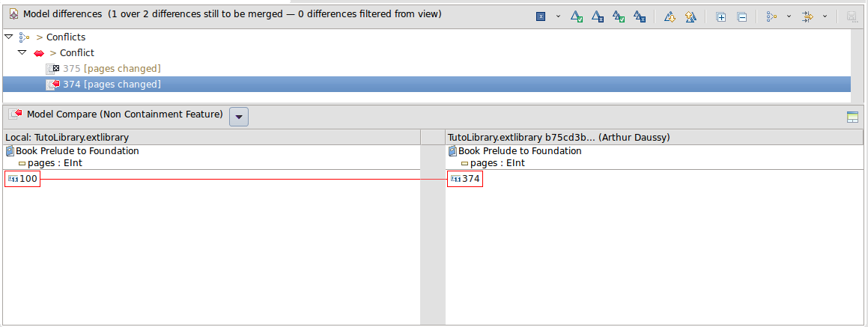Image resolution: width=868 pixels, height=327 pixels.
Task: Open the groups dropdown arrow
Action: (x=789, y=16)
